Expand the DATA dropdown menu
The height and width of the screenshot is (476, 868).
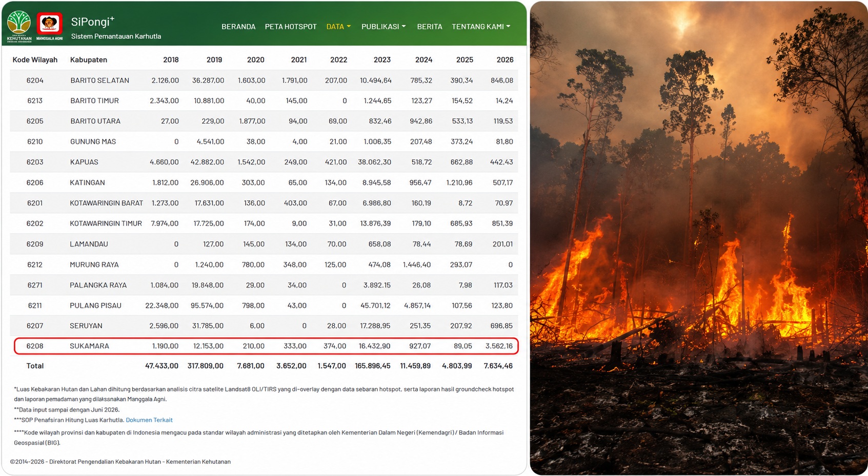coord(338,27)
